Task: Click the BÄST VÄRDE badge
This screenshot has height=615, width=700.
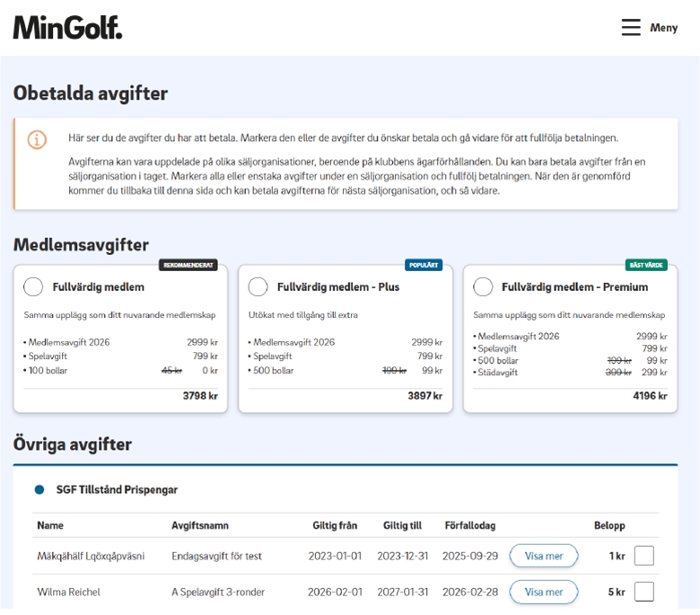Action: [x=646, y=265]
